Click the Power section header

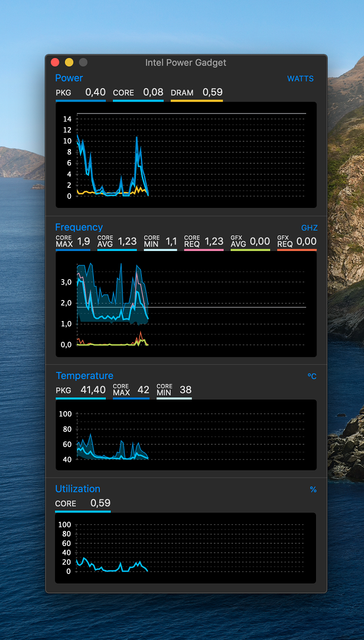[x=69, y=78]
